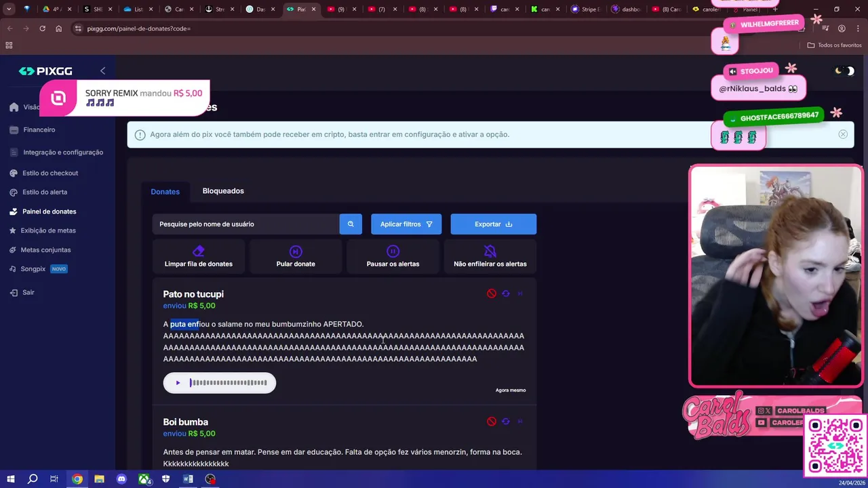Clear the donation queue with Limpar fila

199,257
